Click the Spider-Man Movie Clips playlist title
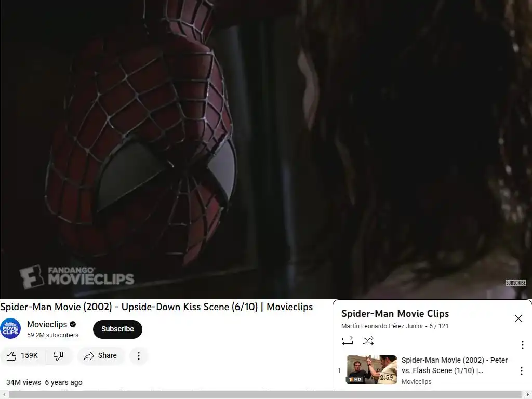 click(x=395, y=313)
